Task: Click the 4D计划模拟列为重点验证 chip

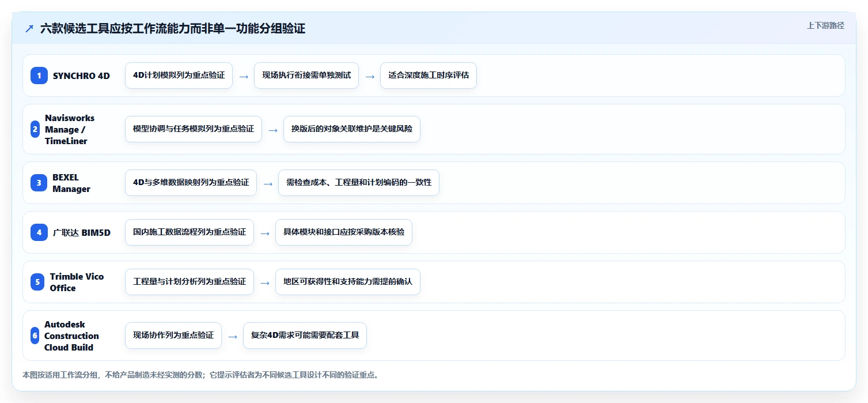Action: point(179,76)
